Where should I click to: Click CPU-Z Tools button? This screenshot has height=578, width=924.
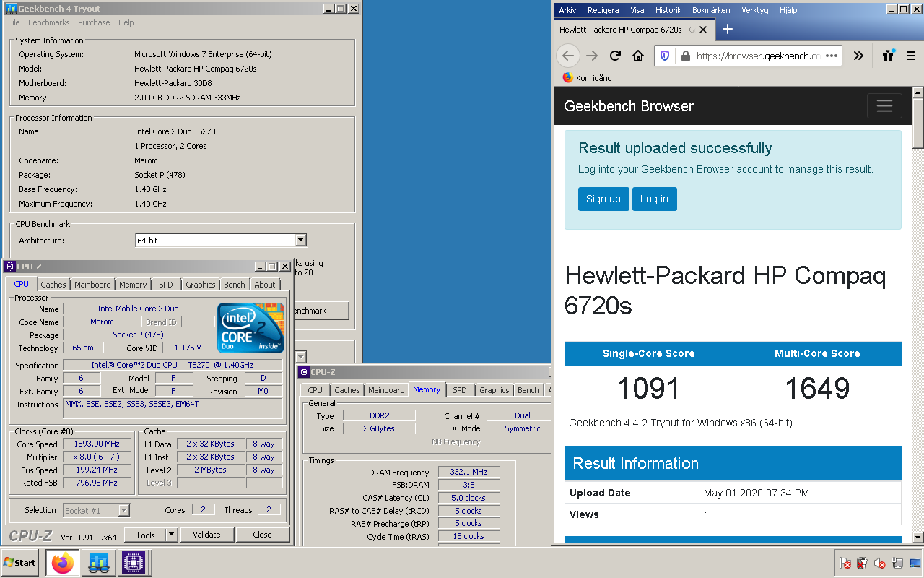click(x=145, y=535)
